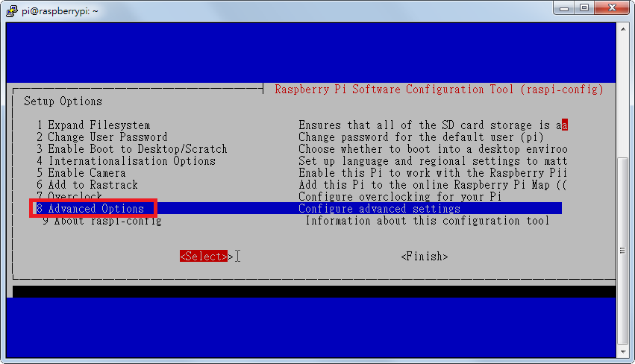Screen dimensions: 635x364
Task: Choose Change User Password entry
Action: click(101, 137)
